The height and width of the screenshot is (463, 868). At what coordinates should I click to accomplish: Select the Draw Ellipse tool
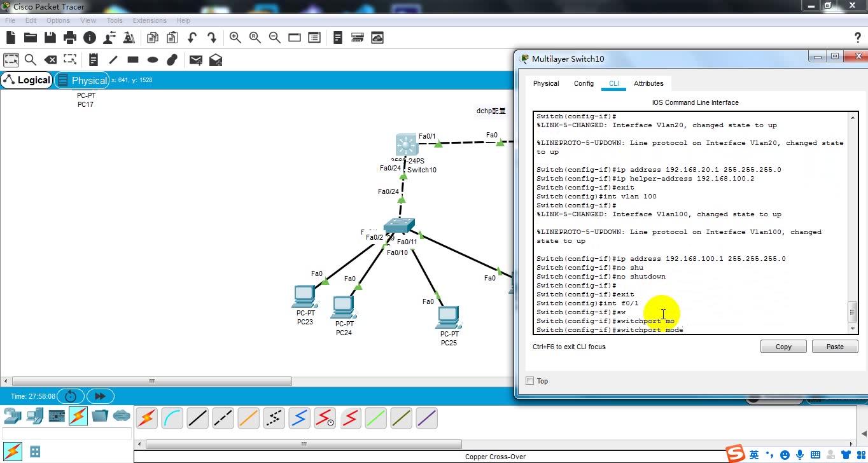(x=153, y=60)
